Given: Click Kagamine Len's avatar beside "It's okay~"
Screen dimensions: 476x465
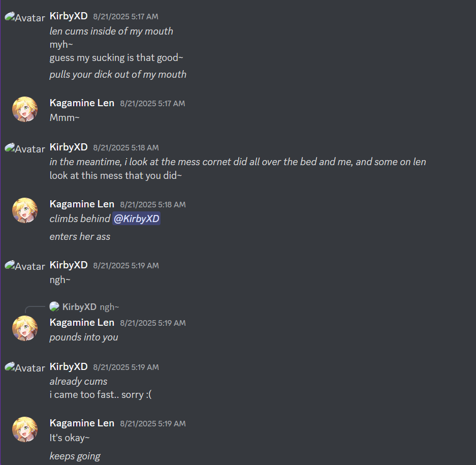Looking at the screenshot, I should tap(25, 429).
